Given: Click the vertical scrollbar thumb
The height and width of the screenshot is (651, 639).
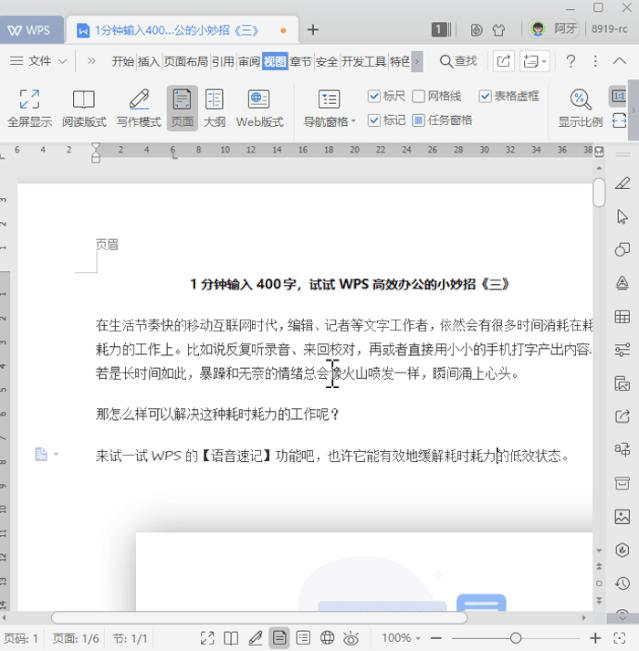Looking at the screenshot, I should tap(599, 192).
